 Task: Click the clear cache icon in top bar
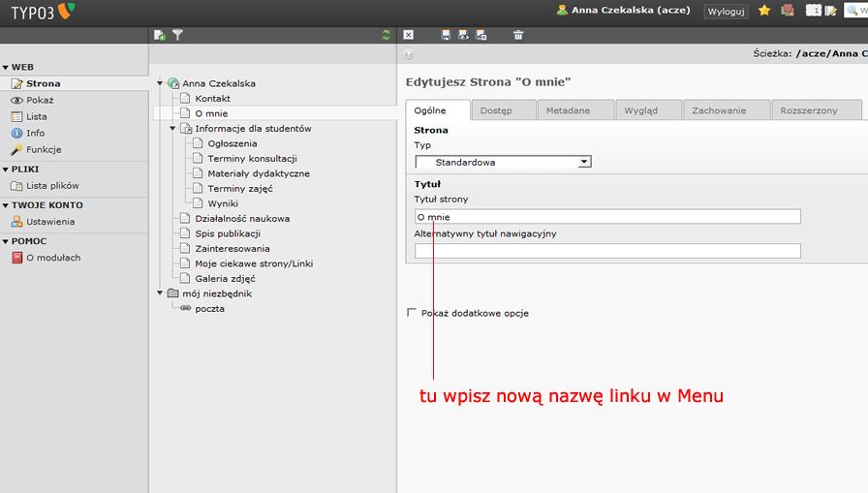(788, 10)
